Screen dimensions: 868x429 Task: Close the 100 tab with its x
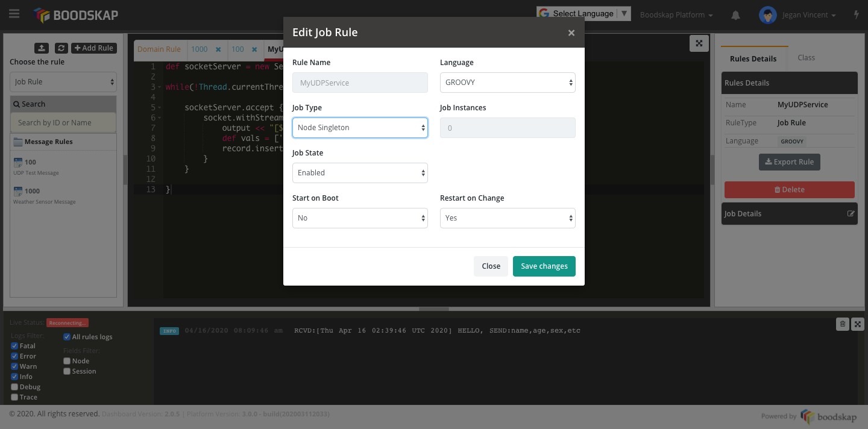tap(254, 49)
